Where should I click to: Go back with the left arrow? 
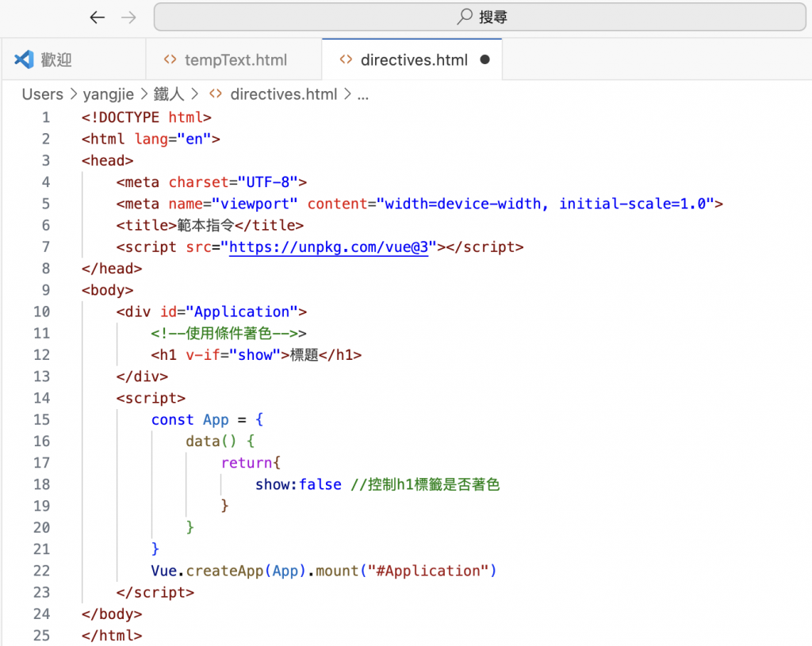click(98, 17)
